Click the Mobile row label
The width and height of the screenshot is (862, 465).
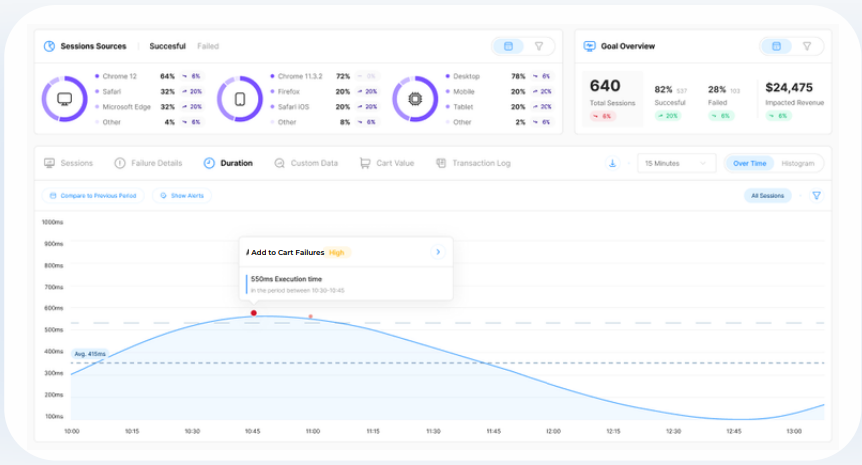[x=464, y=92]
